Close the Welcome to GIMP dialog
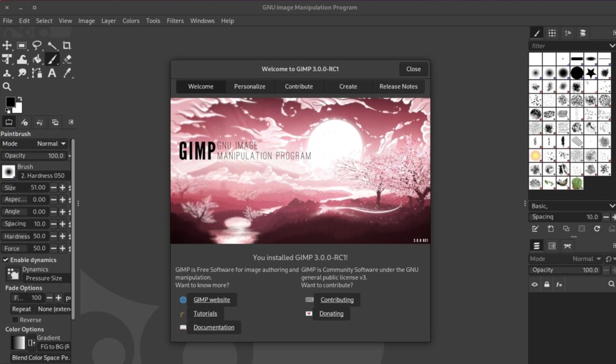The width and height of the screenshot is (616, 364). (413, 69)
